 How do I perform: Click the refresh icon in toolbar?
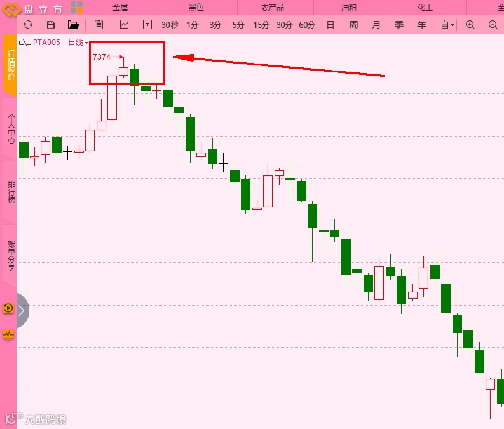28,25
